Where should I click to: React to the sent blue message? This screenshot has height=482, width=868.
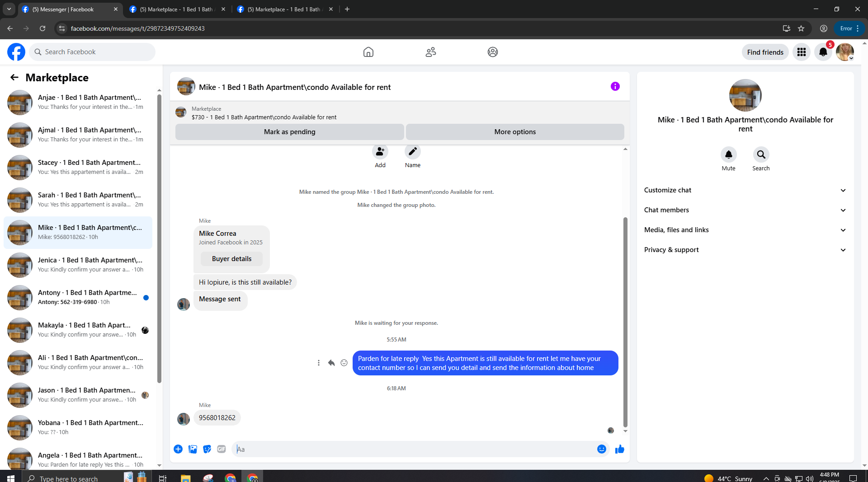pyautogui.click(x=344, y=363)
